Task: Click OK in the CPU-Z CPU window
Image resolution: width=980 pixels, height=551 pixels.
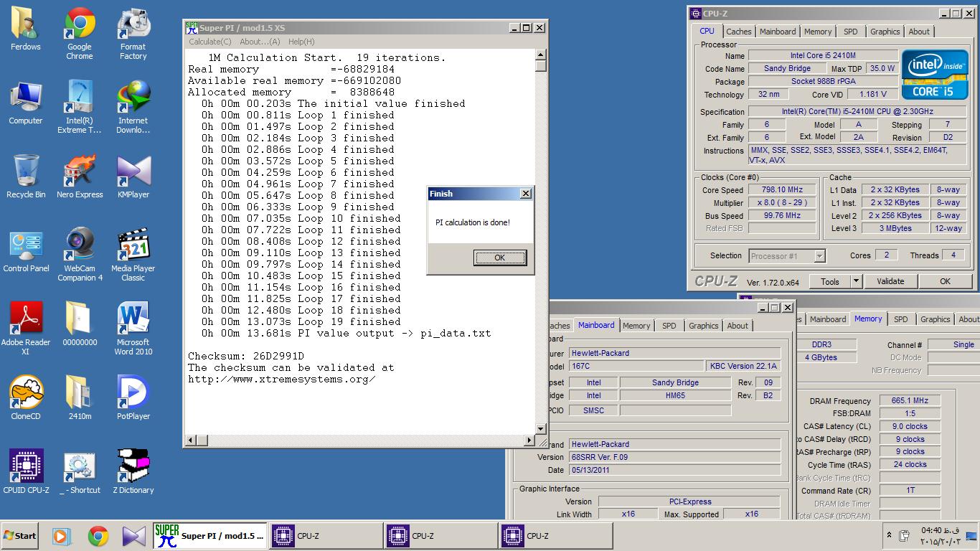Action: (x=945, y=281)
